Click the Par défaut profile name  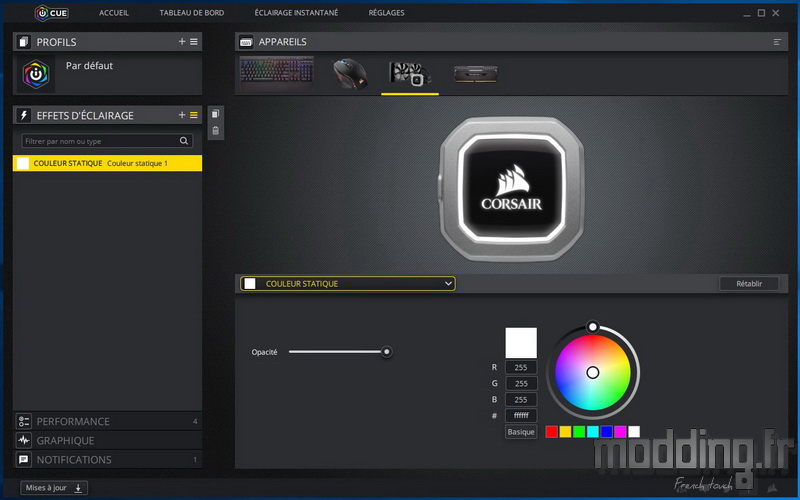click(89, 65)
